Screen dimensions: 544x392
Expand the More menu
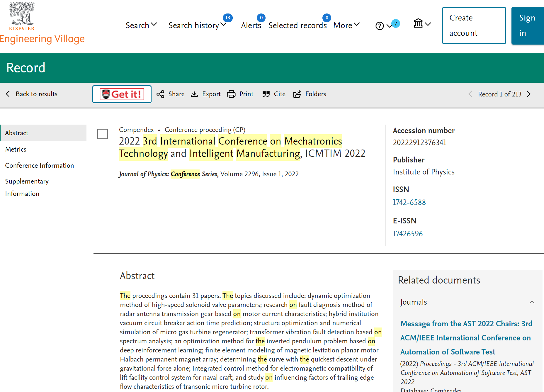[x=346, y=25]
